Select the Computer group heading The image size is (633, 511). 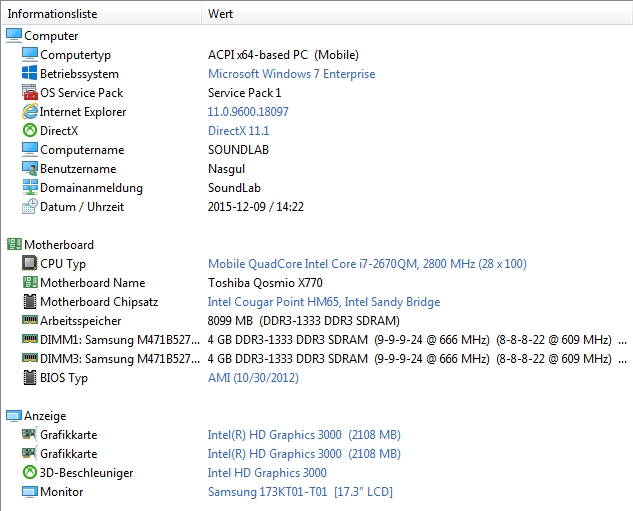[51, 36]
